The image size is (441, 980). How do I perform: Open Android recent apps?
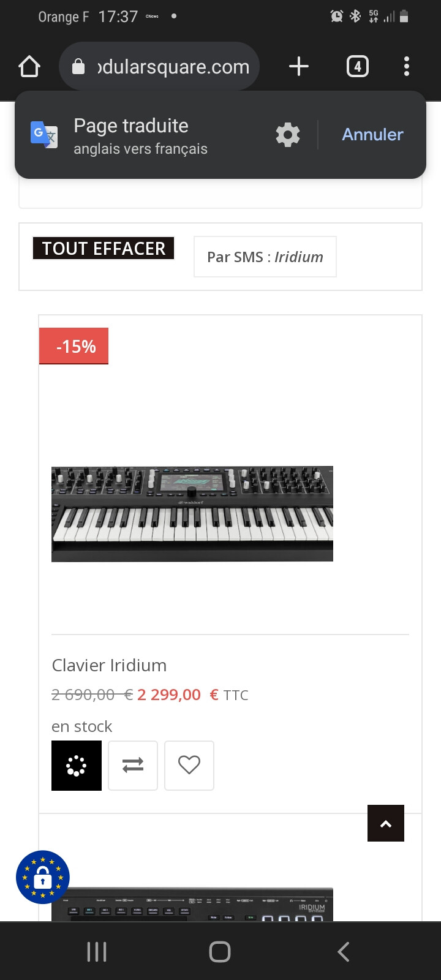pos(97,952)
